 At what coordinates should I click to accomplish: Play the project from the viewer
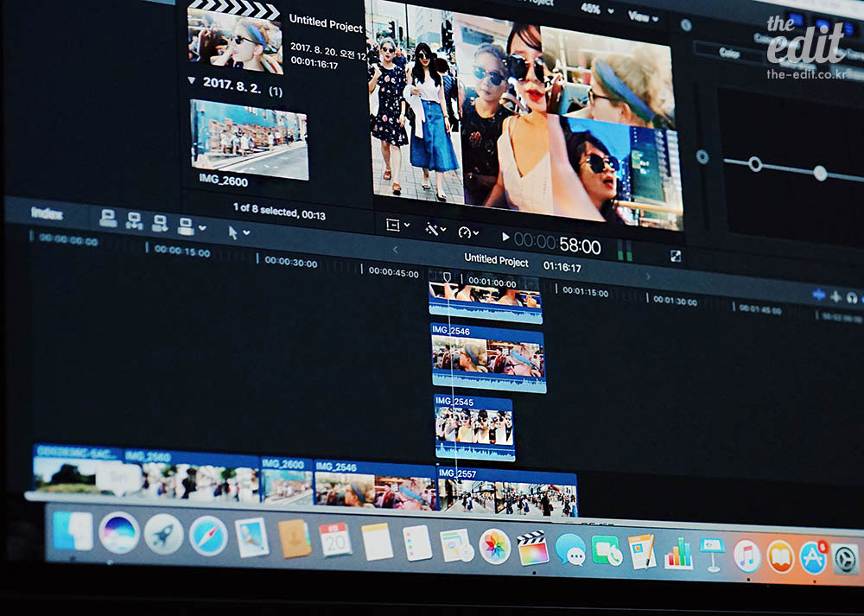tap(505, 237)
